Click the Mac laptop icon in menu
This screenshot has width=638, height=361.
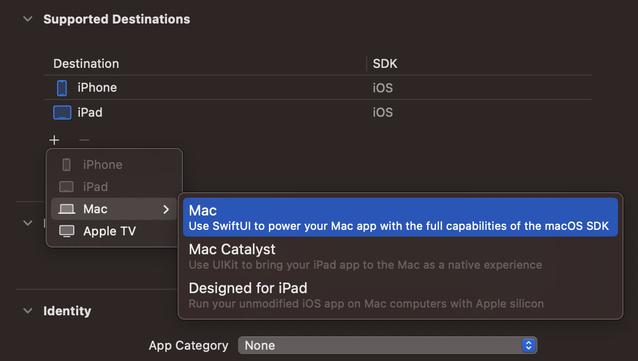67,209
